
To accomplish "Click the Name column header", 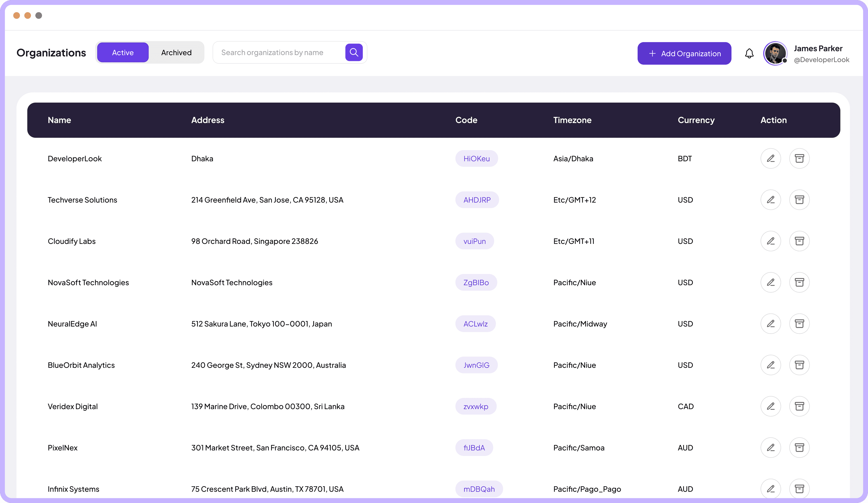I will click(59, 120).
